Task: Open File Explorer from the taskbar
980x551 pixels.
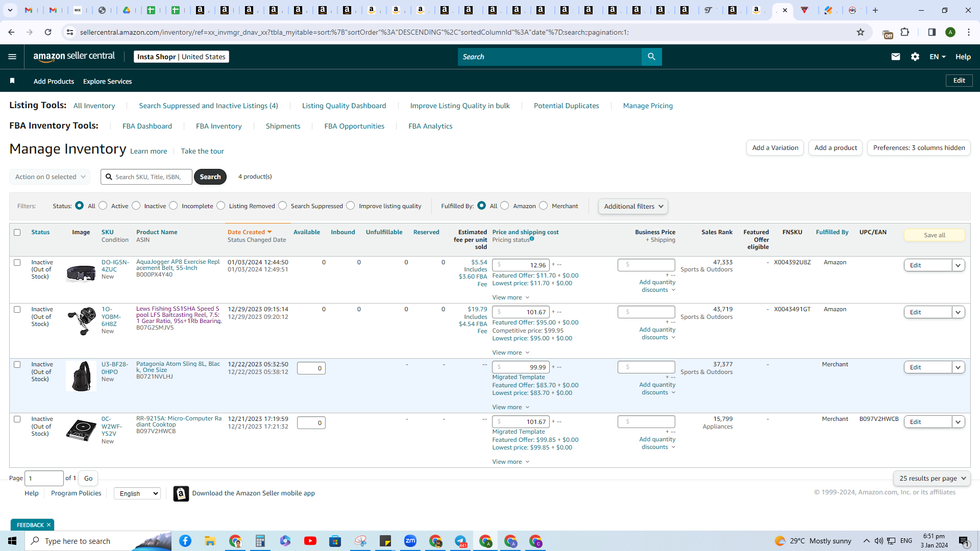Action: pyautogui.click(x=210, y=541)
